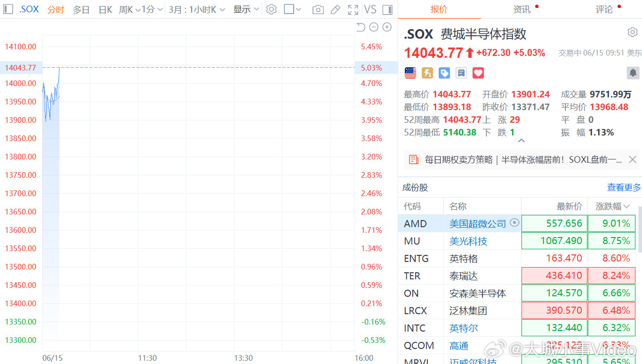The image size is (642, 364).
Task: Select the ENTG 英特格 row
Action: 517,258
